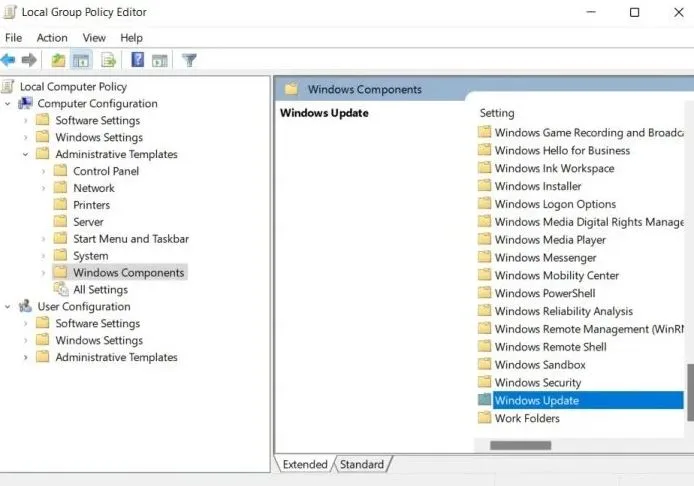Select Windows Security in the list
This screenshot has width=694, height=486.
538,382
